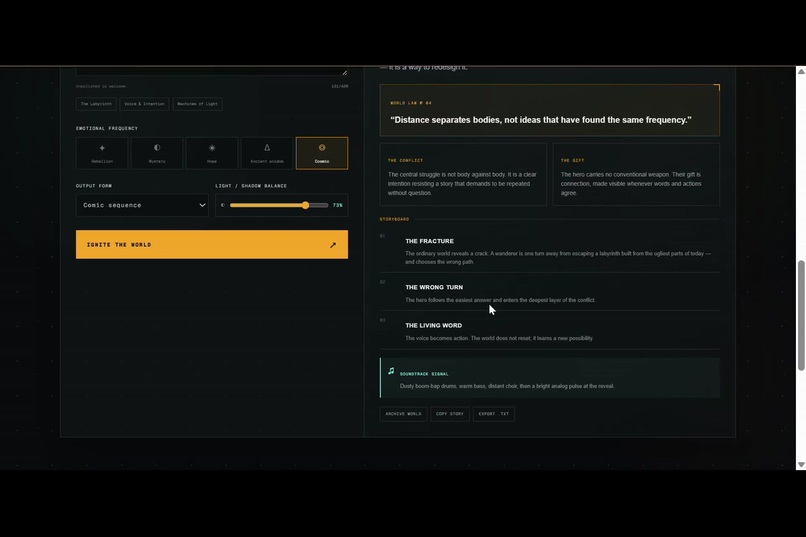Open the Output Form dropdown showing Comic sequence
Image resolution: width=806 pixels, height=537 pixels.
(x=142, y=205)
